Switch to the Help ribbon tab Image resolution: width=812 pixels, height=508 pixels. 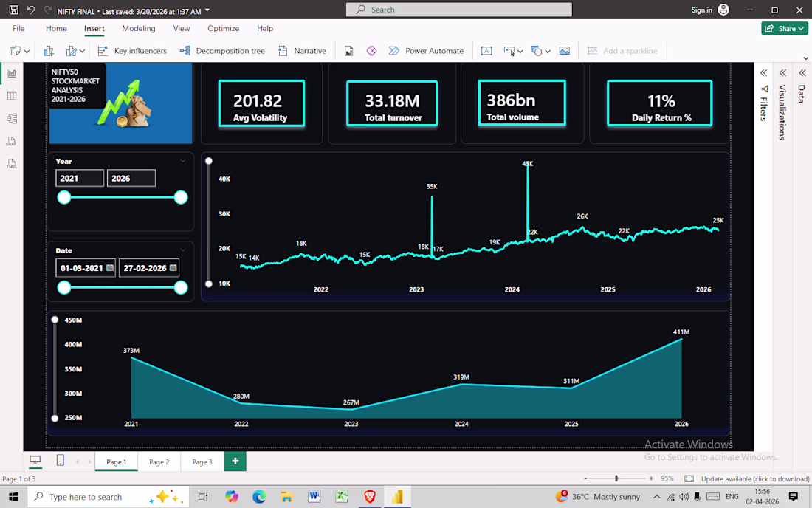264,29
